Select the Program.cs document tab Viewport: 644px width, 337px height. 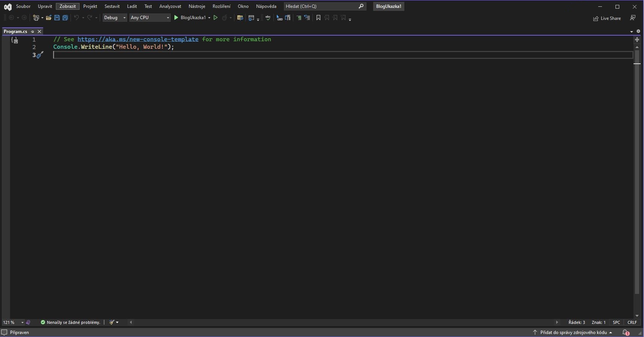pyautogui.click(x=15, y=31)
